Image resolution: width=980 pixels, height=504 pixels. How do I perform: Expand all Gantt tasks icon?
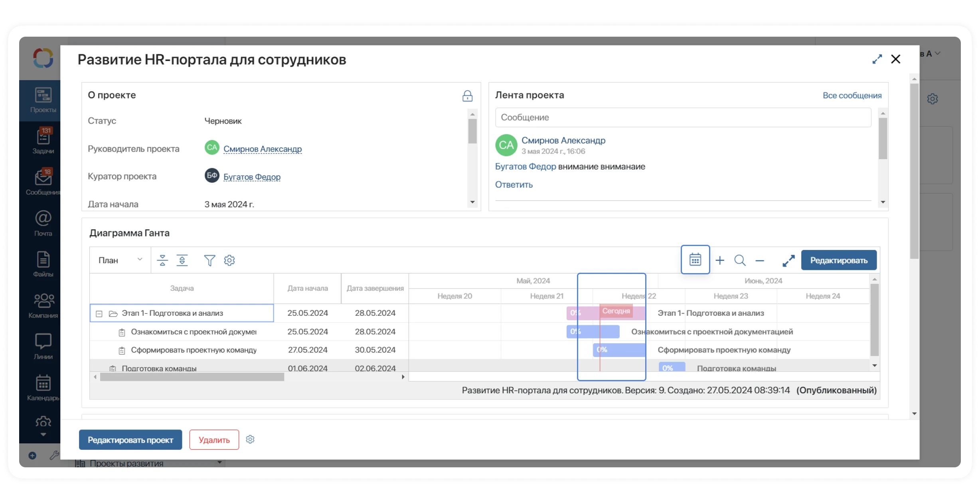point(182,260)
